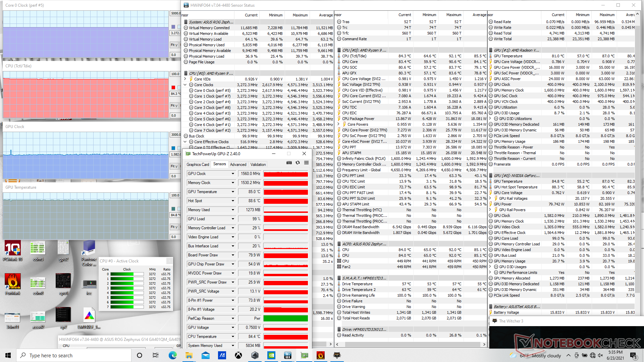Click the teal color swatch in GPU Temperature graph
Screen dimensions: 644x362
tap(173, 209)
